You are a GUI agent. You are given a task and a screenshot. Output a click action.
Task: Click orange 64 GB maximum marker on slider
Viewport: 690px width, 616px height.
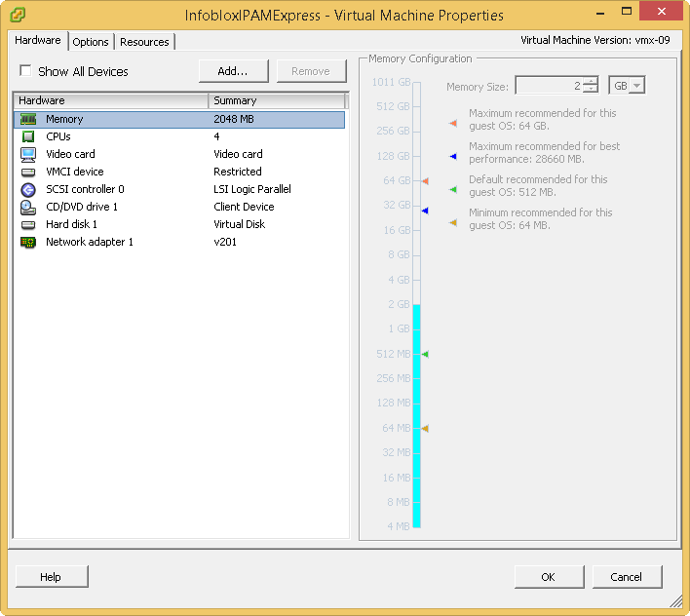pos(425,181)
